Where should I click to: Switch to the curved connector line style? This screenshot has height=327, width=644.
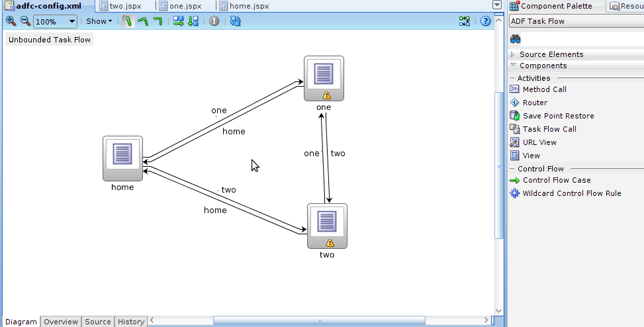click(143, 21)
